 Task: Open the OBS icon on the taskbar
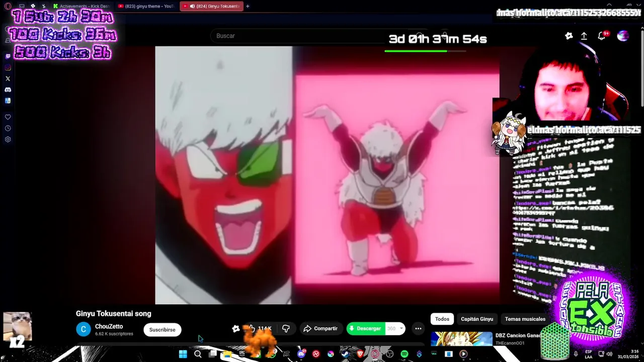(390, 354)
